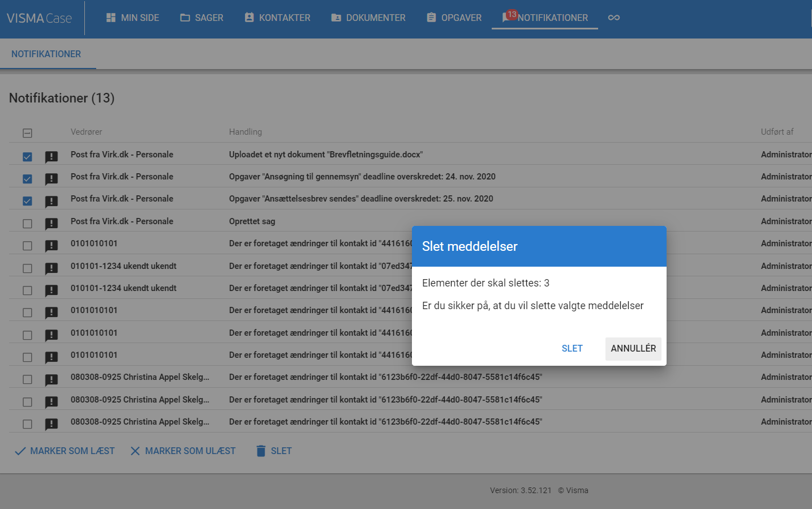The image size is (812, 509).
Task: Check the first 0101010101 row checkbox
Action: 27,246
